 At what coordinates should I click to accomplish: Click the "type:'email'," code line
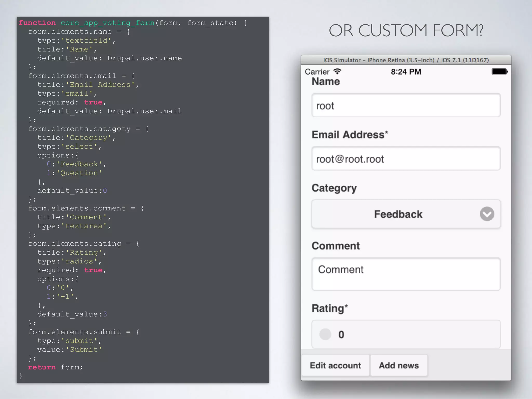tap(67, 94)
